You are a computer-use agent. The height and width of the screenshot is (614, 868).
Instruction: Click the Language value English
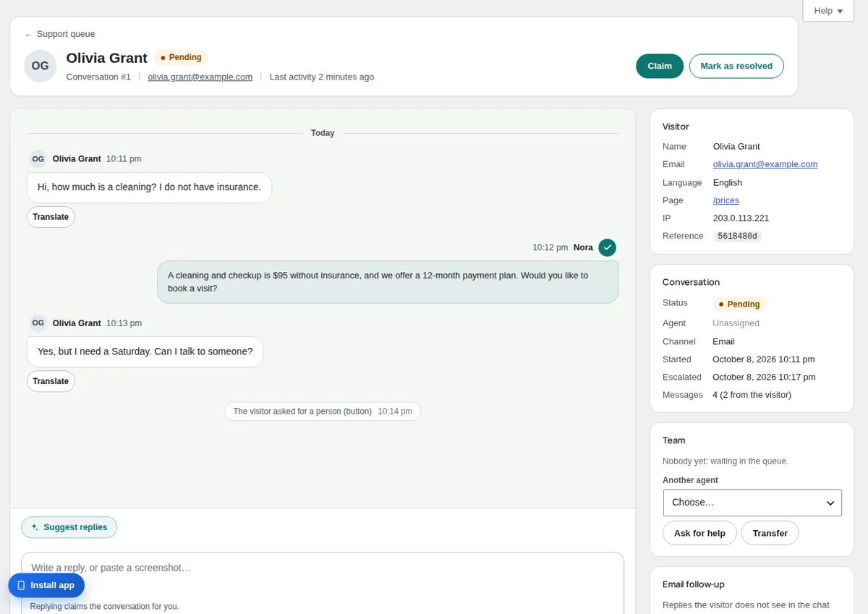point(728,182)
